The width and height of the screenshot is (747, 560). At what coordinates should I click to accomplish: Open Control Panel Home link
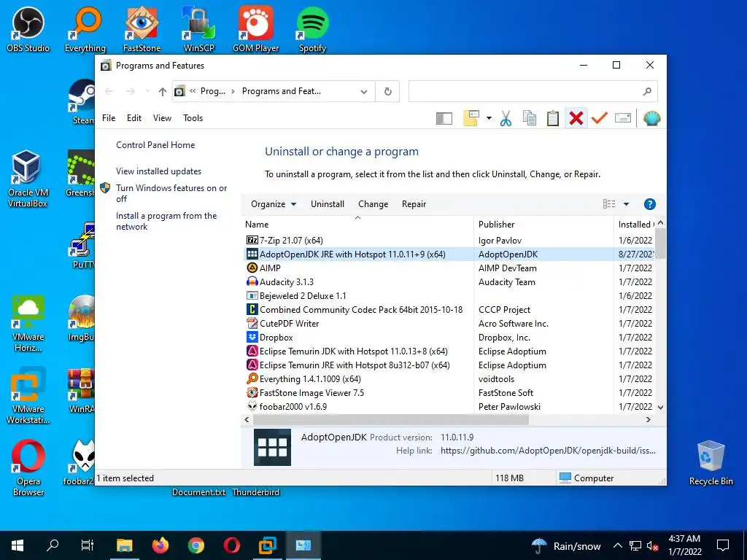[x=155, y=145]
